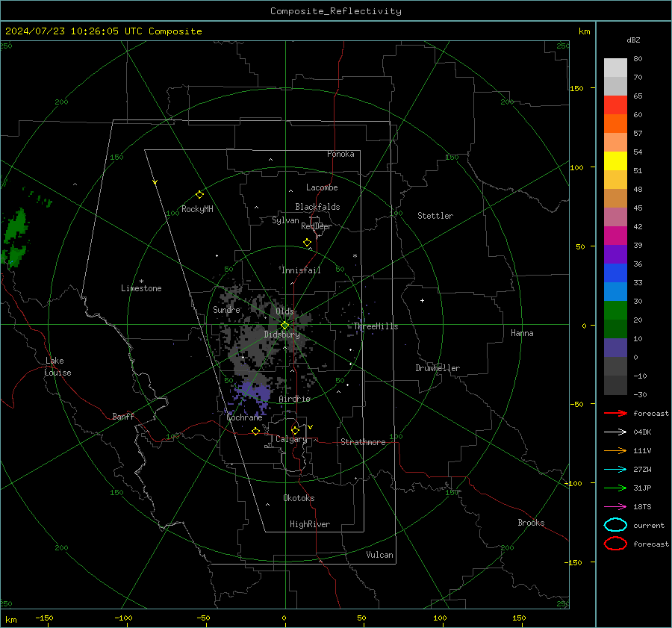Click the Sundre city label
Image resolution: width=672 pixels, height=628 pixels.
pos(226,310)
